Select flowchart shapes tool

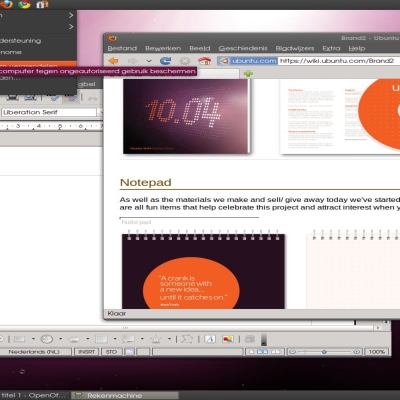coord(101,339)
